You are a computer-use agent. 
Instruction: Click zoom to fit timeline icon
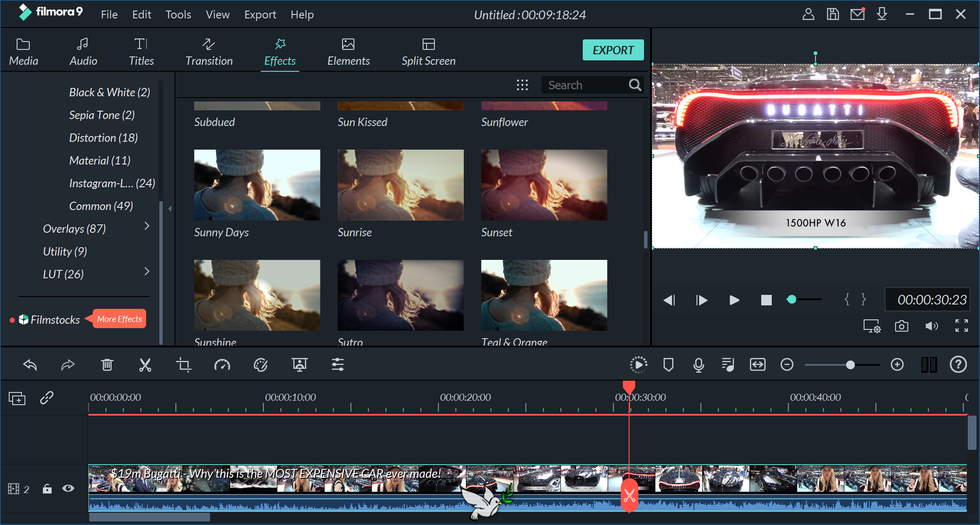(758, 364)
